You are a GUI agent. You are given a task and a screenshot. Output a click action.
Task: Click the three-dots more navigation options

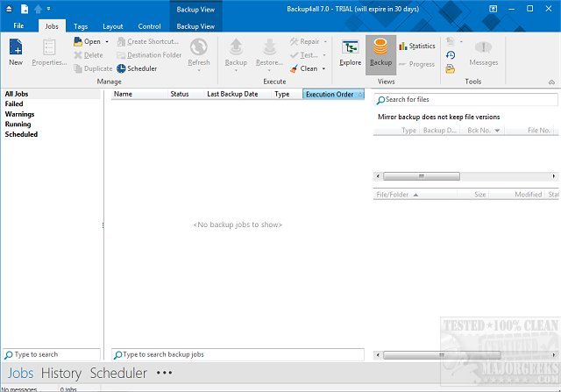[x=164, y=373]
